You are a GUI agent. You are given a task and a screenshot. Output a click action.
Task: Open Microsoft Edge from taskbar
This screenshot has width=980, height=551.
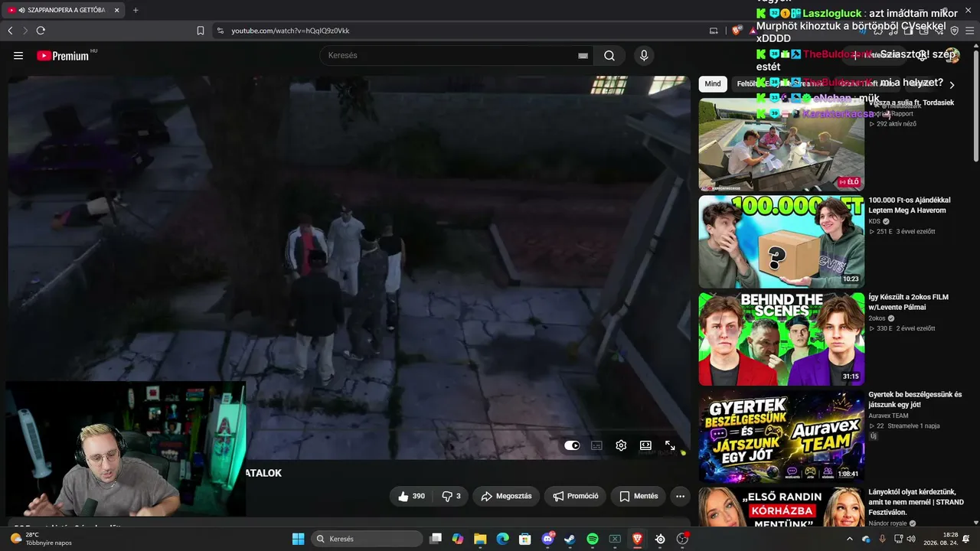point(502,539)
